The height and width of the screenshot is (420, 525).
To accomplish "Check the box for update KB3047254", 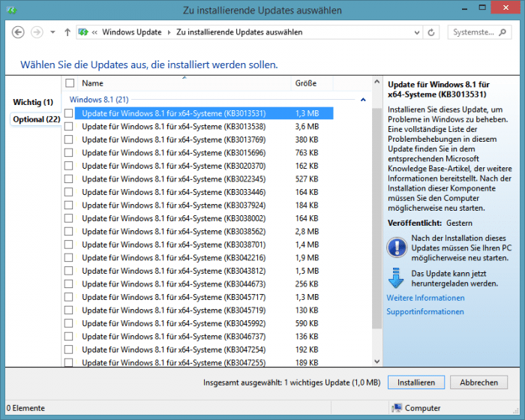I will pyautogui.click(x=69, y=349).
